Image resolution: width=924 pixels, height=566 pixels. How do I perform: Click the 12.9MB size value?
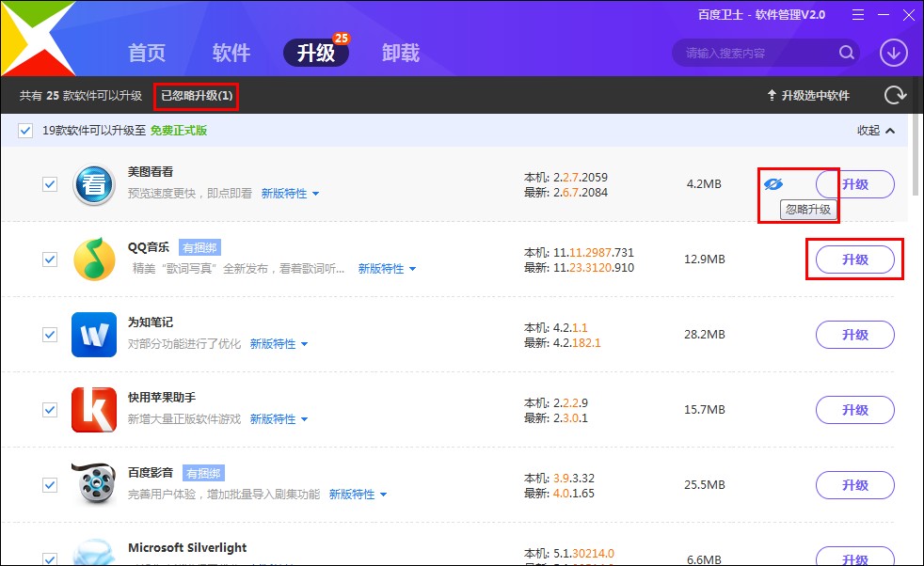point(704,259)
